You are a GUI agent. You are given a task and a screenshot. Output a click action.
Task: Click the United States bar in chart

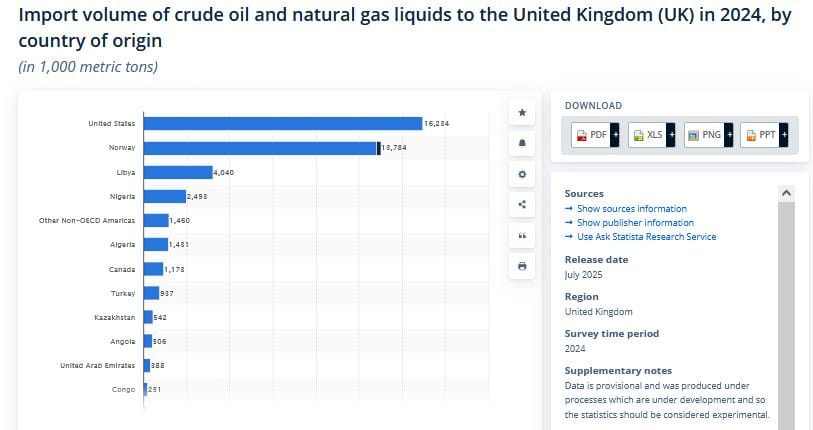[x=282, y=123]
